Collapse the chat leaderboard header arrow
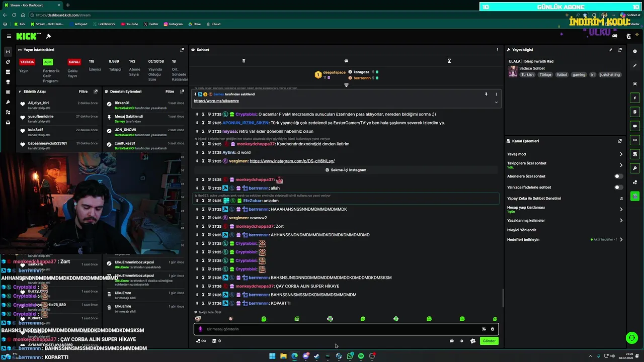This screenshot has height=362, width=644. pos(346,85)
